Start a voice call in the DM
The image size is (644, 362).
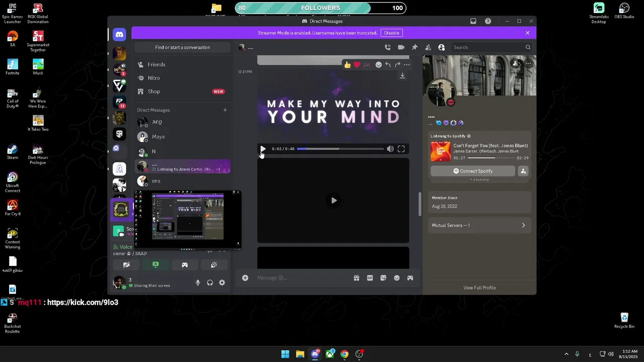coord(387,47)
